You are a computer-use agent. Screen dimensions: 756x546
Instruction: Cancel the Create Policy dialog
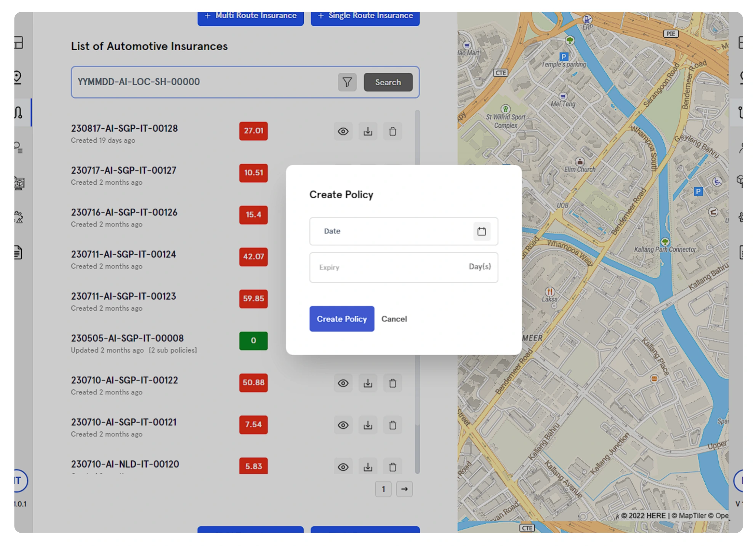[394, 319]
